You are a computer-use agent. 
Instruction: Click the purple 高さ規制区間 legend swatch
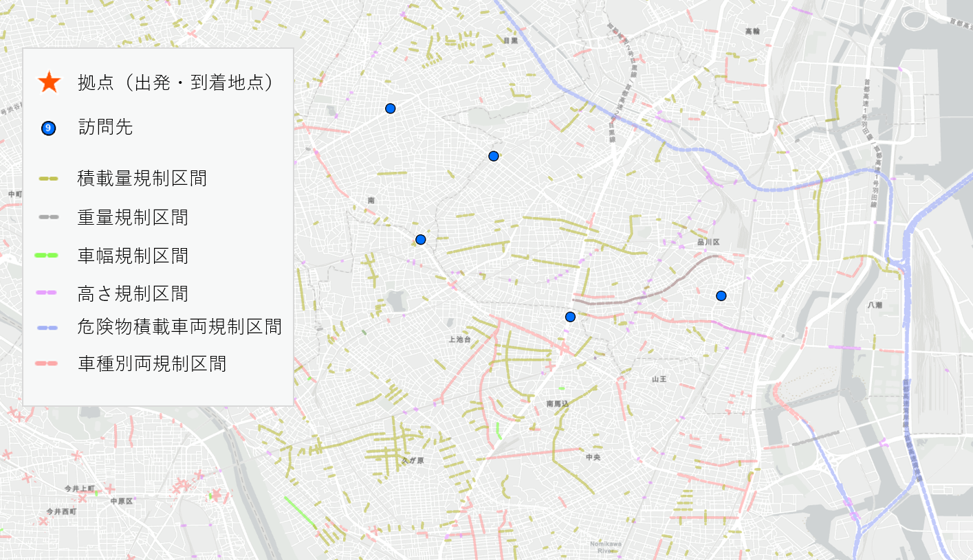coord(48,293)
